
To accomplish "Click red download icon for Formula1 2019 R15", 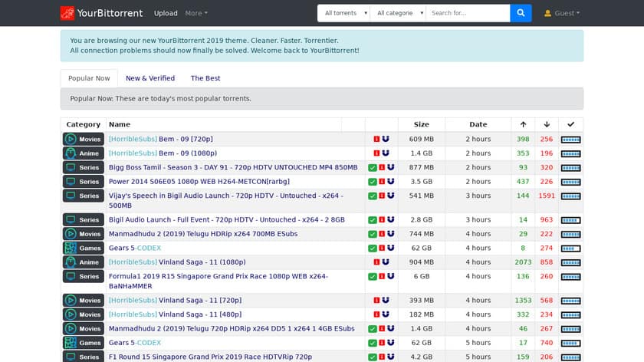I will coord(382,276).
